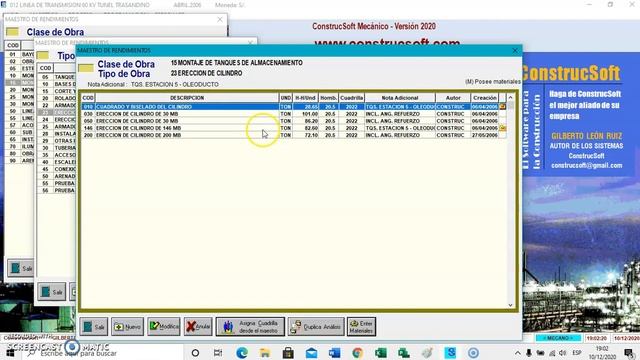Click the MECANO status bar indicator

(558, 338)
